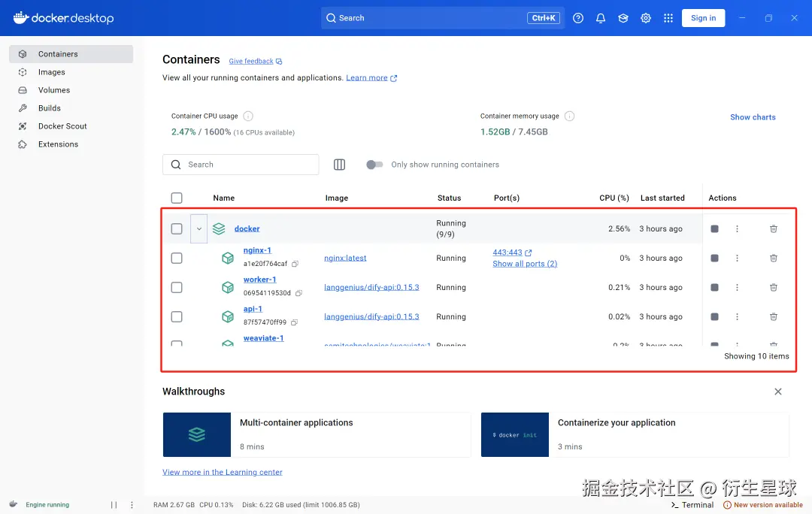Delete the docker stack with trash icon

point(773,228)
